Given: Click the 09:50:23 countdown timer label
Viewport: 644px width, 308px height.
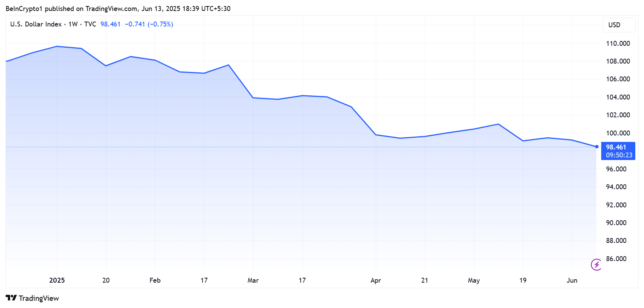Looking at the screenshot, I should (x=619, y=155).
